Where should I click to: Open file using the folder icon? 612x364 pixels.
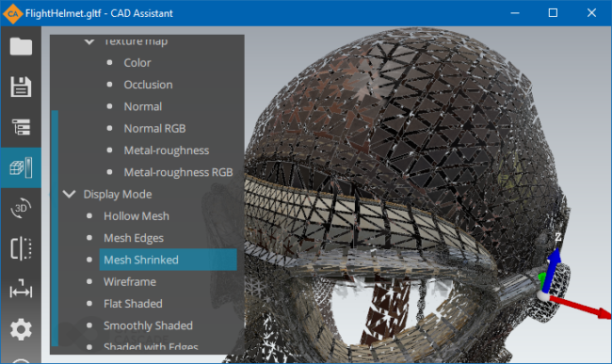point(21,46)
